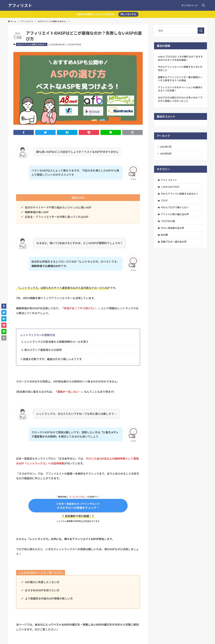Click the 理想のASP box heading
This screenshot has width=215, height=644.
(x=78, y=198)
